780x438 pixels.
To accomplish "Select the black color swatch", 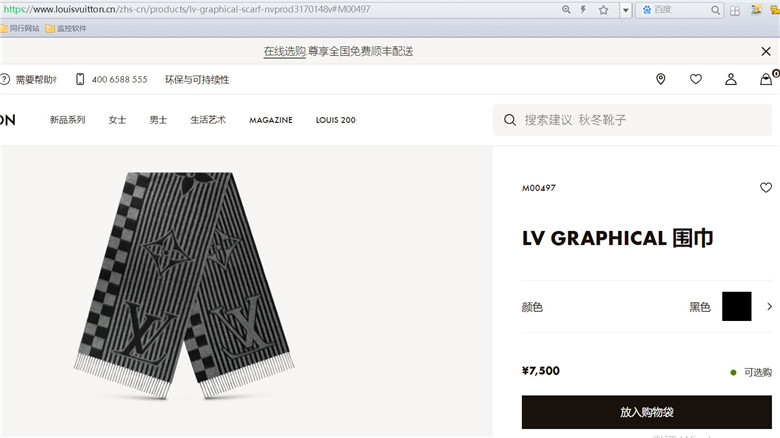I will (x=737, y=307).
